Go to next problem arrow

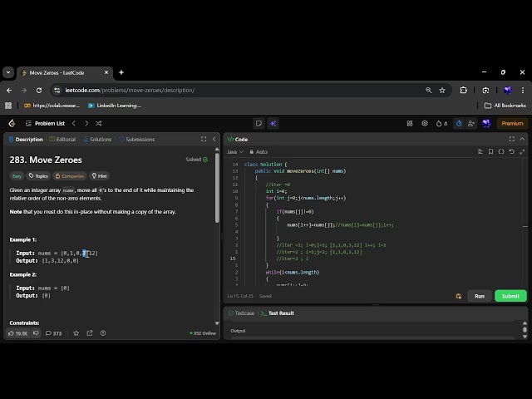pyautogui.click(x=86, y=124)
